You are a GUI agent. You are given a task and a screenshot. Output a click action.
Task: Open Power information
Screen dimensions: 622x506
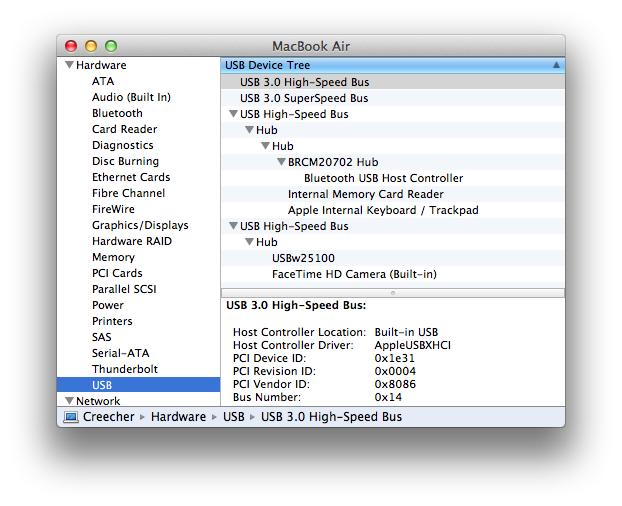tap(108, 305)
